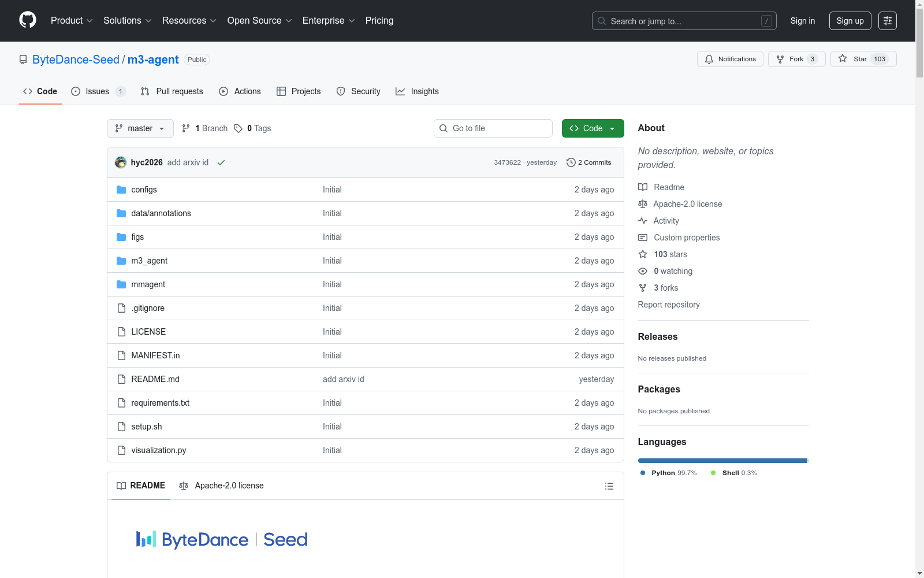Viewport: 924px width, 578px height.
Task: Click the mmagent folder icon
Action: (x=121, y=284)
